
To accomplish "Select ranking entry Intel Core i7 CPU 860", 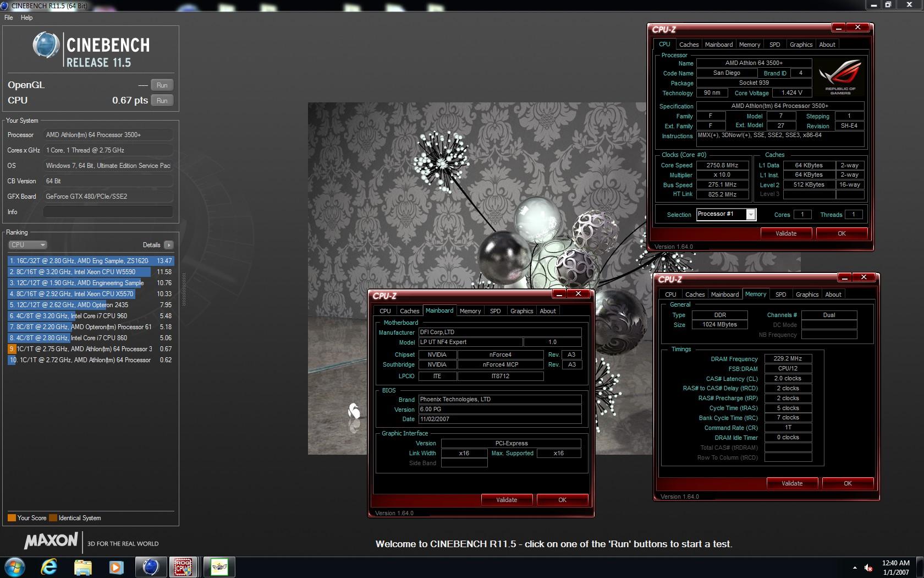I will click(x=91, y=338).
